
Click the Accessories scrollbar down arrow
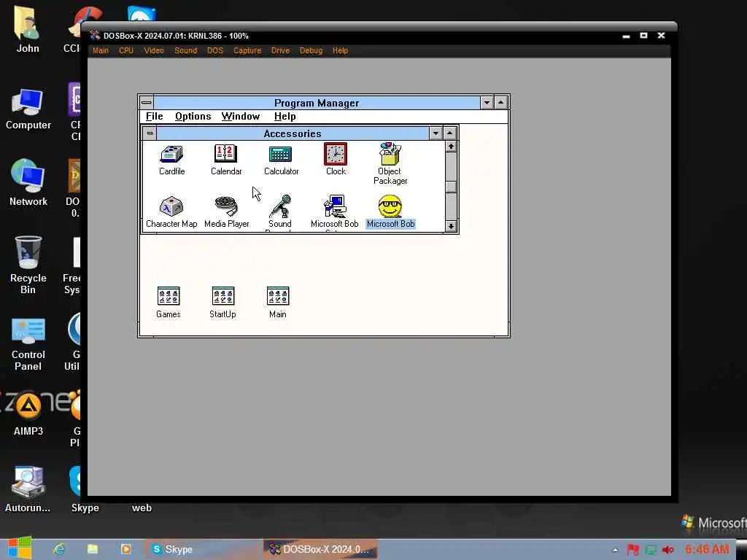click(451, 226)
